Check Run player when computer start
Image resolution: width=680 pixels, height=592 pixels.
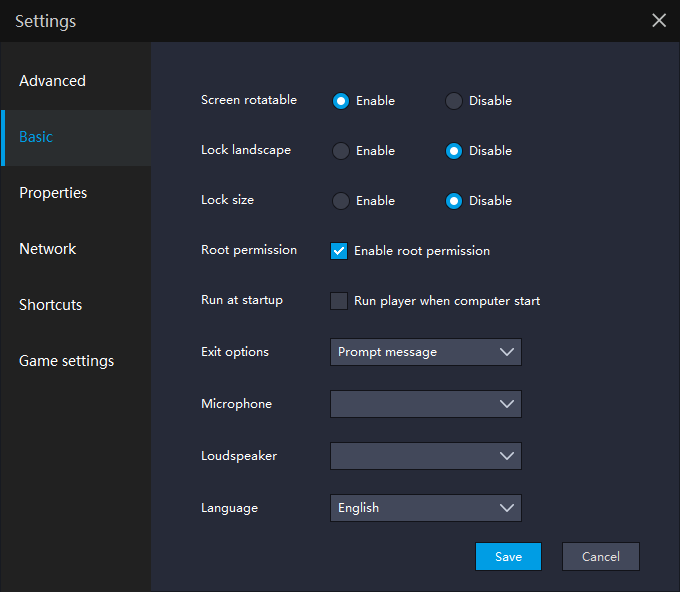[339, 301]
